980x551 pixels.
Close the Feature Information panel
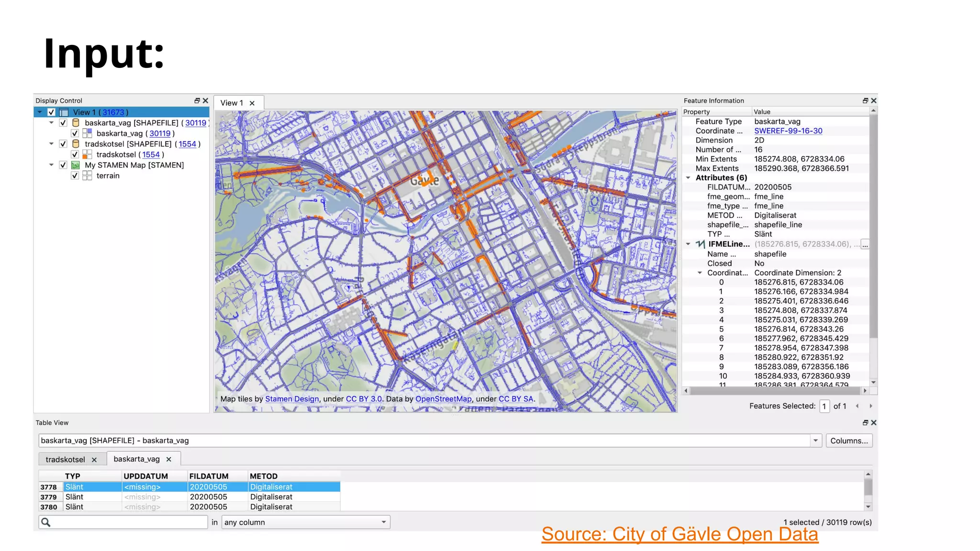click(874, 100)
